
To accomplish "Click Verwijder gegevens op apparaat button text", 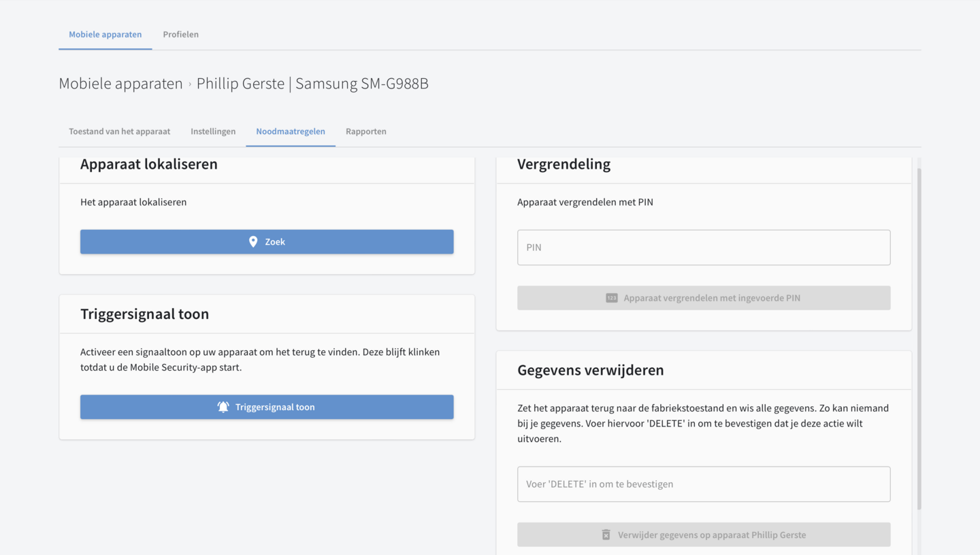I will 712,535.
